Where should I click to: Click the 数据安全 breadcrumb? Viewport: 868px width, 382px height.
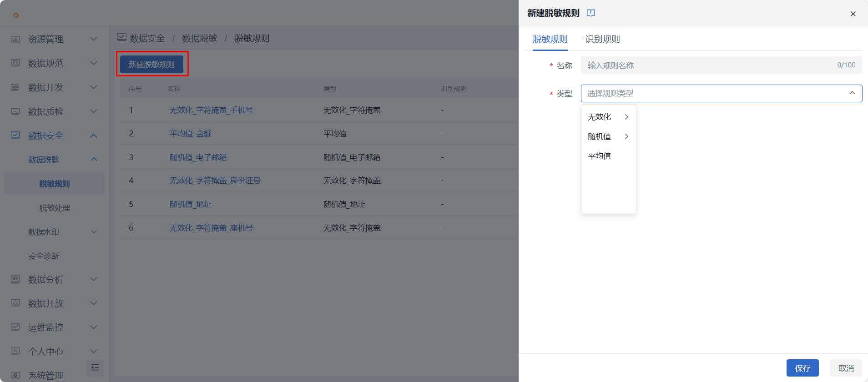(147, 38)
